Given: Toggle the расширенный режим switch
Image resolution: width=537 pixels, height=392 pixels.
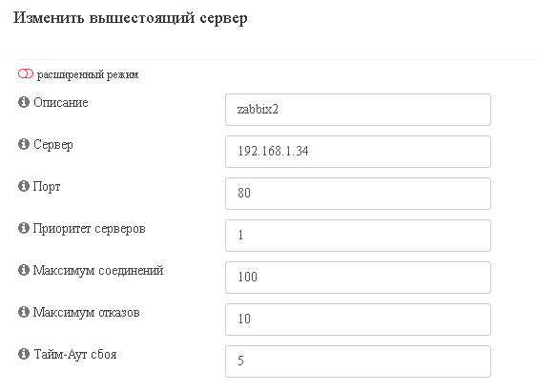Looking at the screenshot, I should pos(26,74).
